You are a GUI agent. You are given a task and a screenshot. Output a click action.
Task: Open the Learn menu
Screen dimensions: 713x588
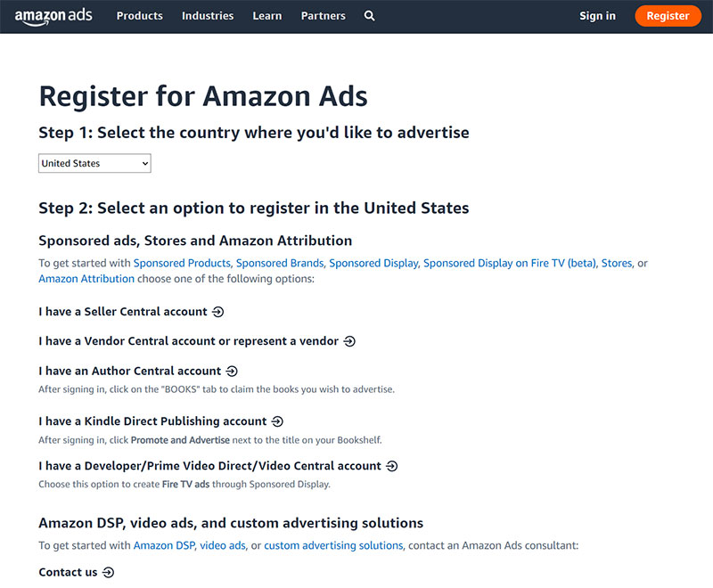pos(267,16)
